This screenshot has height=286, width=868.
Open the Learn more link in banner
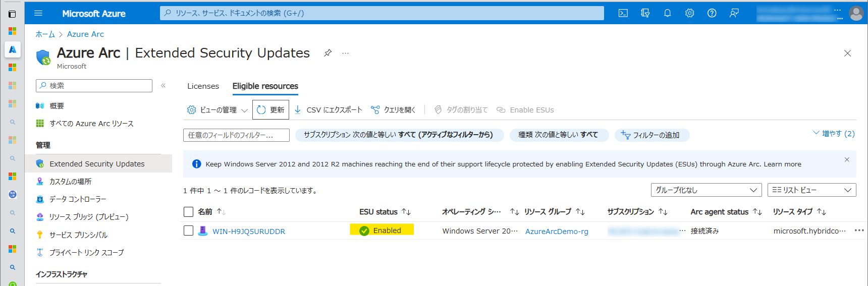pyautogui.click(x=782, y=164)
